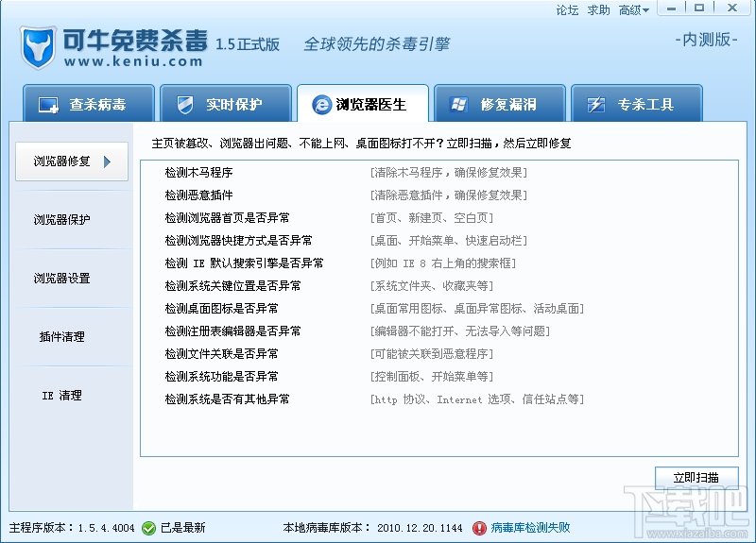Viewport: 756px width, 543px height.
Task: Click the shield icon on 实时保护 tab
Action: (185, 105)
